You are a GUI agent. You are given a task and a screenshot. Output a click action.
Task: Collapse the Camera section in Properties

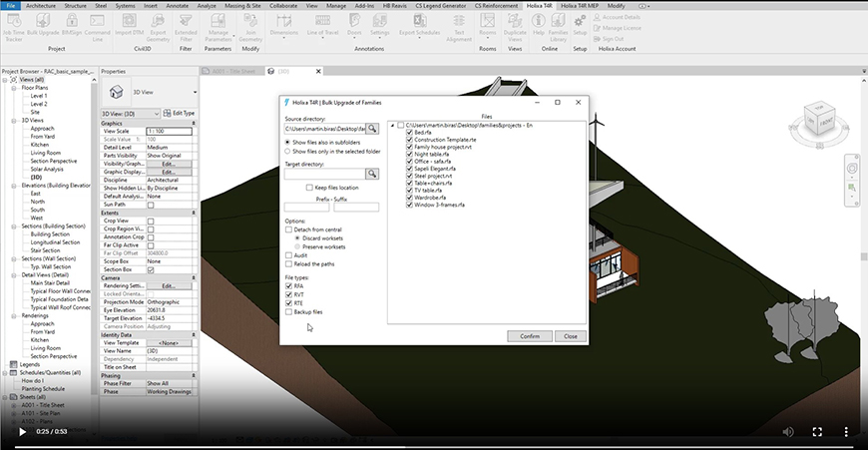coord(194,277)
